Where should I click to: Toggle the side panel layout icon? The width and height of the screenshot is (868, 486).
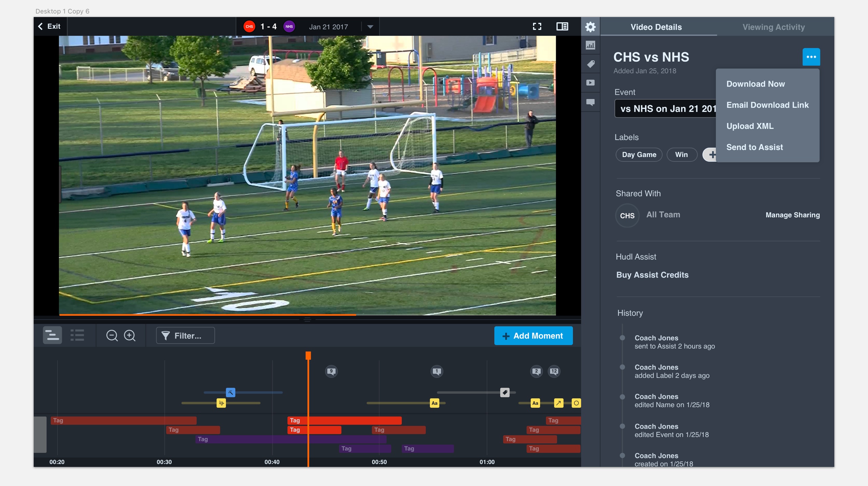[x=562, y=26]
